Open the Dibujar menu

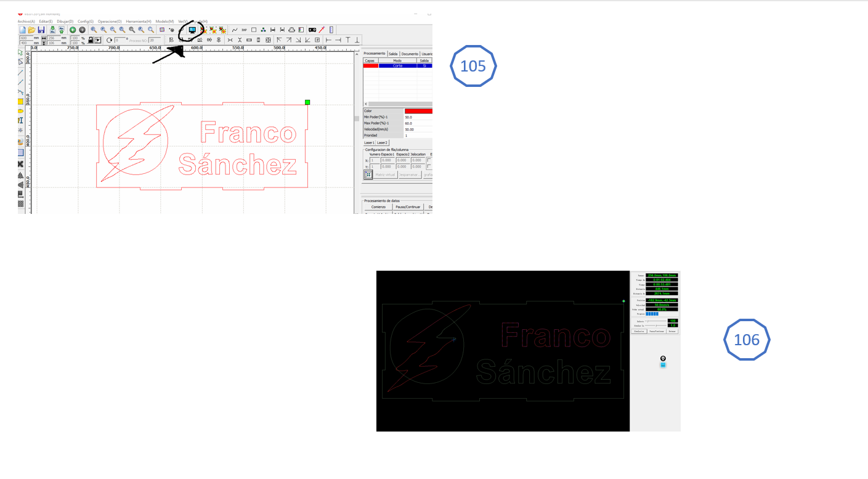tap(65, 22)
